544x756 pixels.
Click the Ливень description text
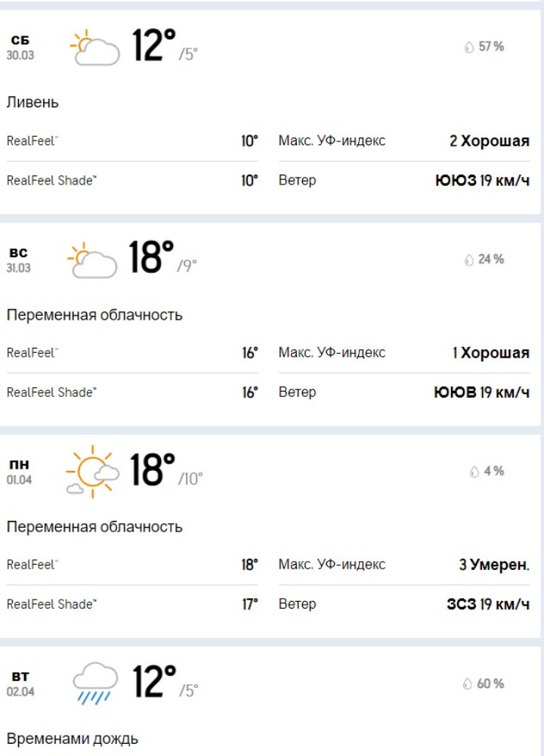tap(32, 102)
